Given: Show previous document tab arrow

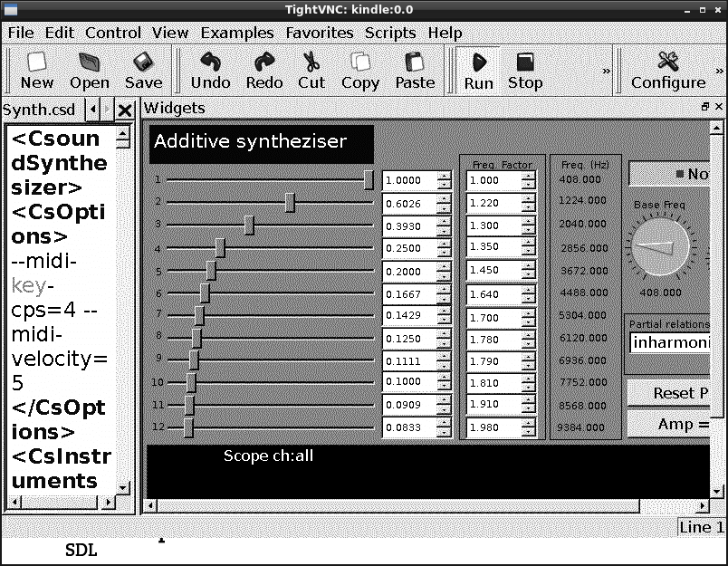Looking at the screenshot, I should (x=93, y=110).
